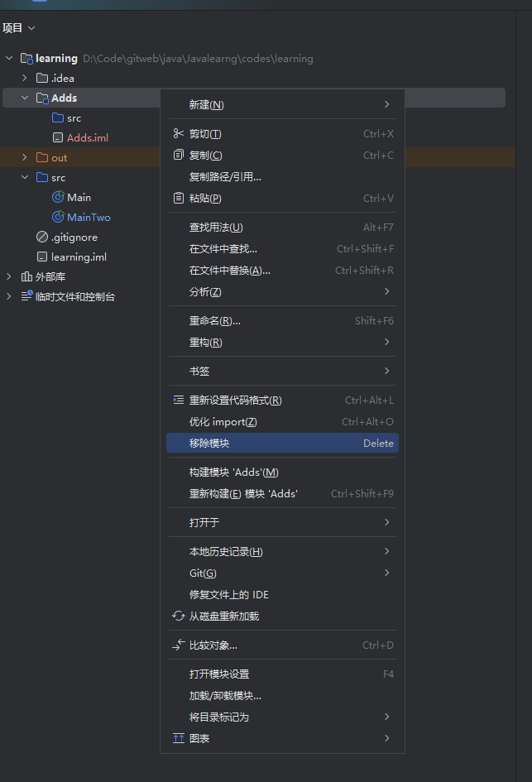This screenshot has height=782, width=532.
Task: Open the Git submenu
Action: 203,573
